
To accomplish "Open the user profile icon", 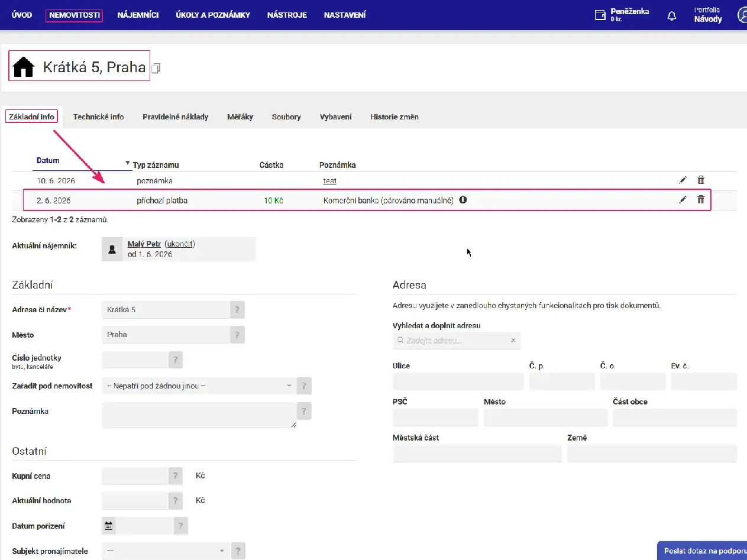I will pyautogui.click(x=742, y=15).
